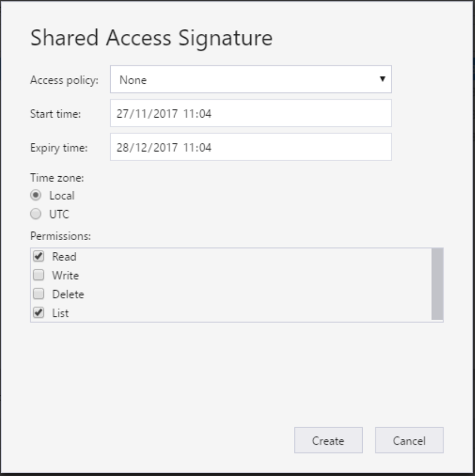475x476 pixels.
Task: Click the Permissions list scrollbar
Action: pos(437,284)
